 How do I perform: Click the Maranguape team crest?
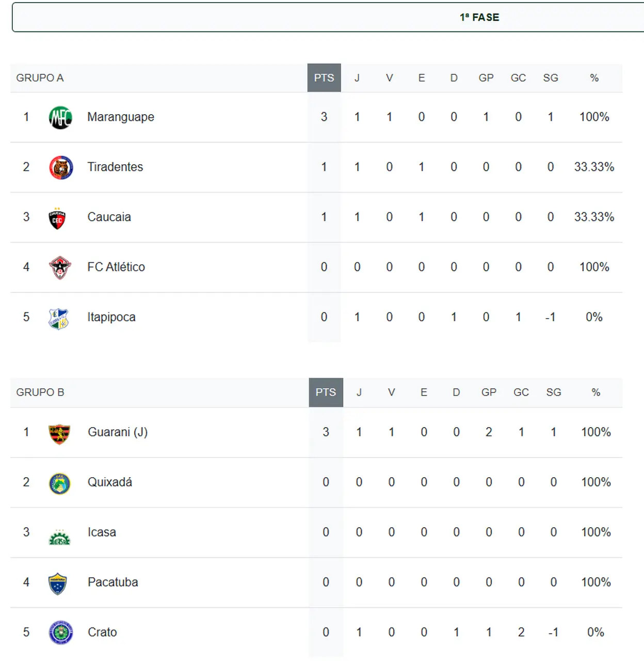click(60, 117)
